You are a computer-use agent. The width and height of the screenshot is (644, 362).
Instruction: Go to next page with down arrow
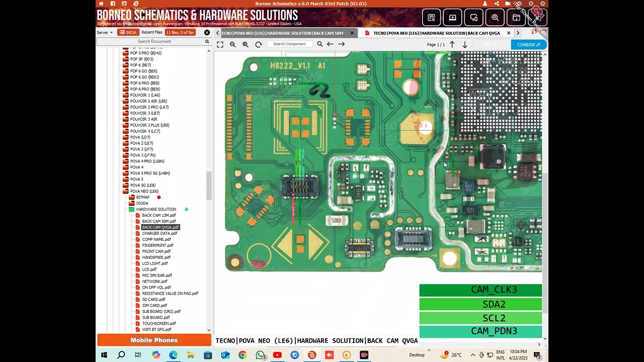click(x=465, y=45)
